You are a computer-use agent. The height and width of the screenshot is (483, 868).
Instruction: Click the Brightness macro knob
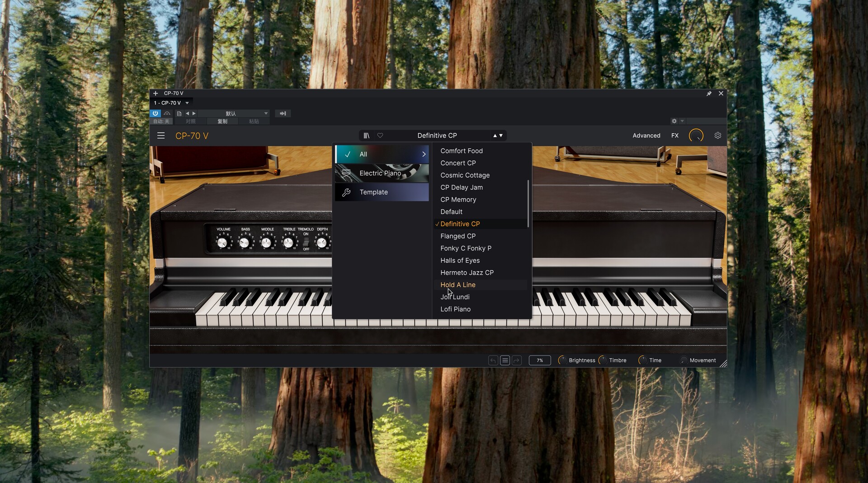(x=562, y=360)
